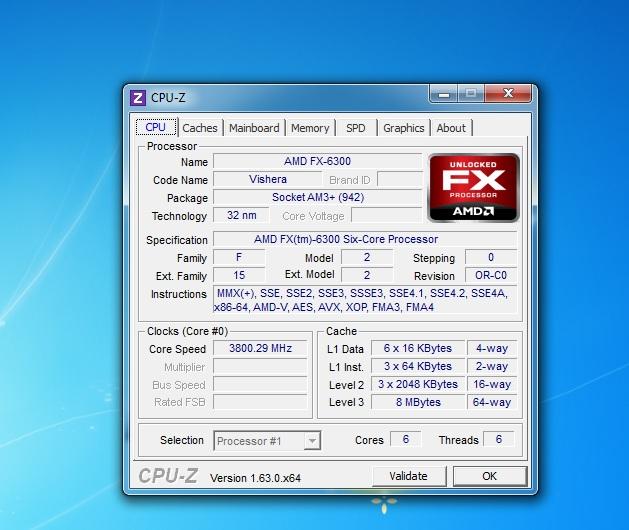Click the OK button
Screen dimensions: 629x530
click(x=489, y=476)
